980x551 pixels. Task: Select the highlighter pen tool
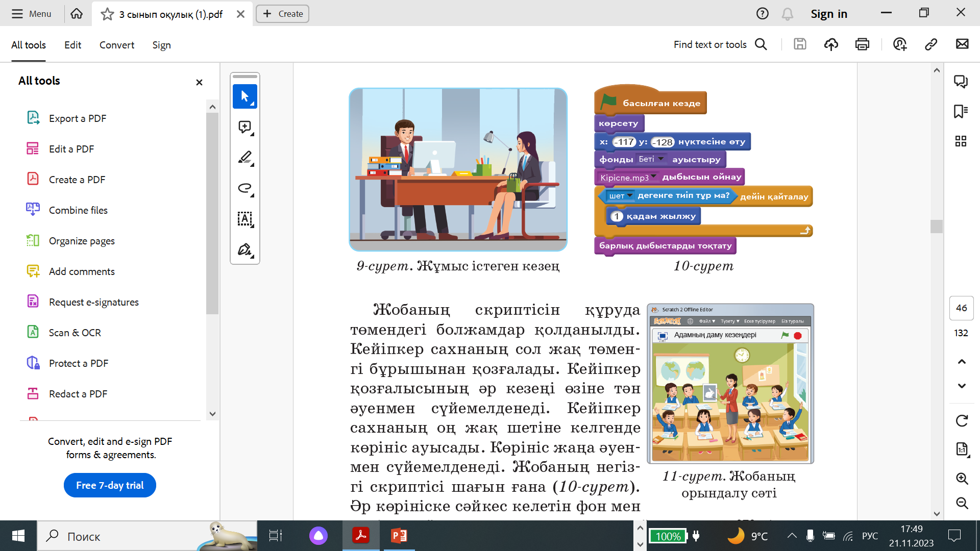(245, 158)
